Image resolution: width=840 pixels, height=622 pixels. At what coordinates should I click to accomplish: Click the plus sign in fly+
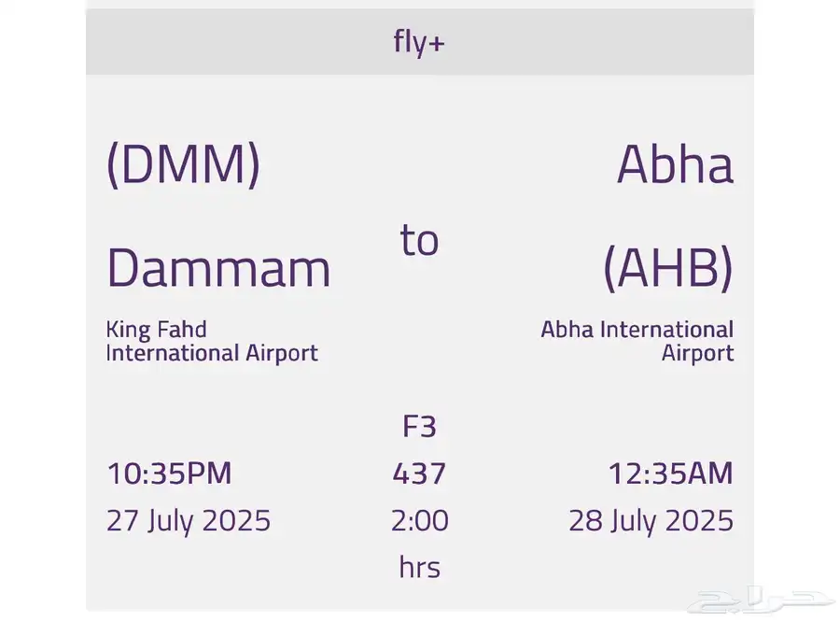coord(437,43)
